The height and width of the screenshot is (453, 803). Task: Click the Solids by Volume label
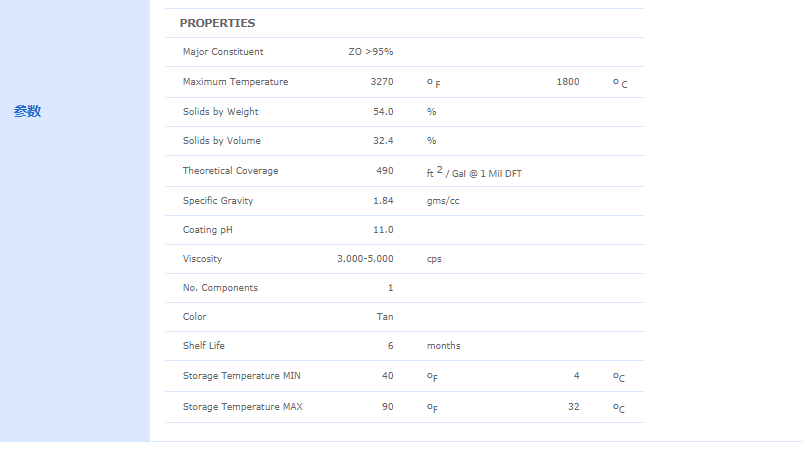[221, 141]
